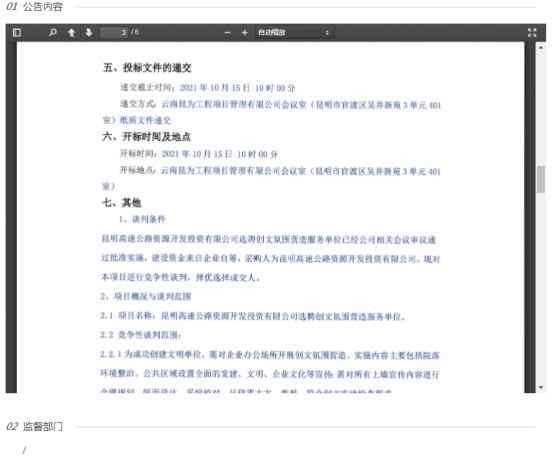The image size is (553, 461).
Task: Open the find-in-document search tool
Action: pos(53,32)
